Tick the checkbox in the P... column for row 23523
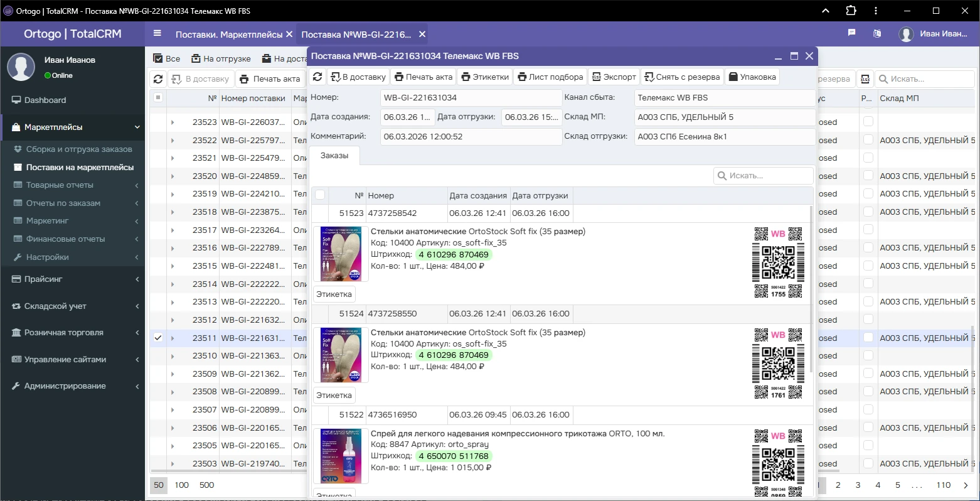Screen dimensions: 980x501 point(868,122)
